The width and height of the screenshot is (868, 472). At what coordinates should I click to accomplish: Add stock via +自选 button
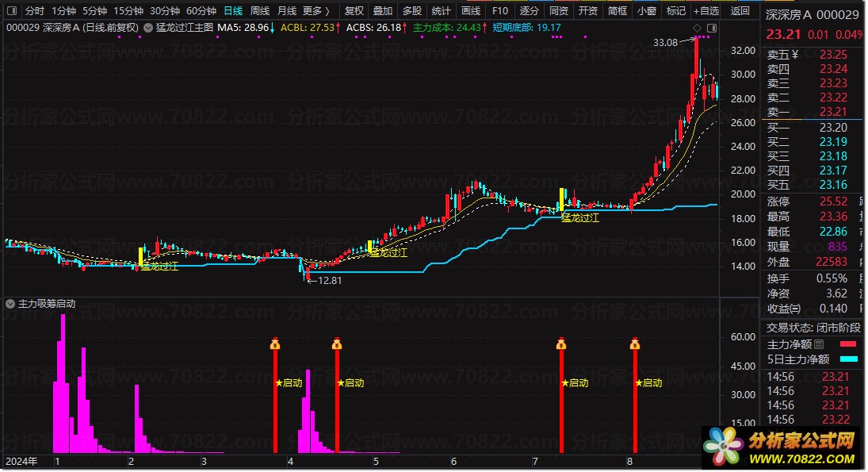706,10
